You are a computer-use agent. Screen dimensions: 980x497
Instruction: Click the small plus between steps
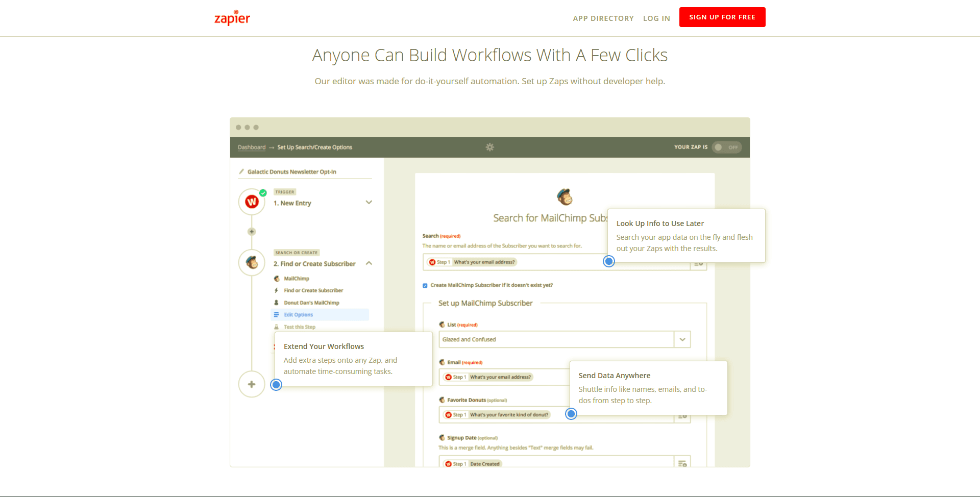(252, 232)
